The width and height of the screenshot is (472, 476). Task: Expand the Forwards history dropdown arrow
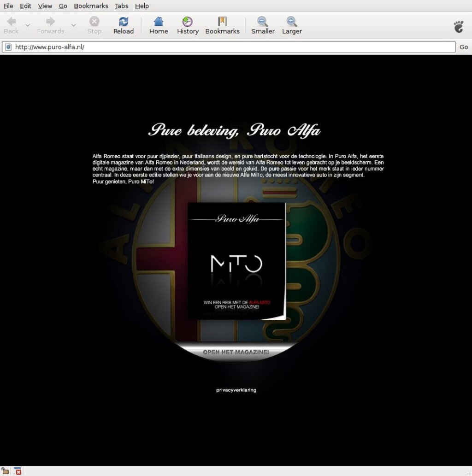73,25
